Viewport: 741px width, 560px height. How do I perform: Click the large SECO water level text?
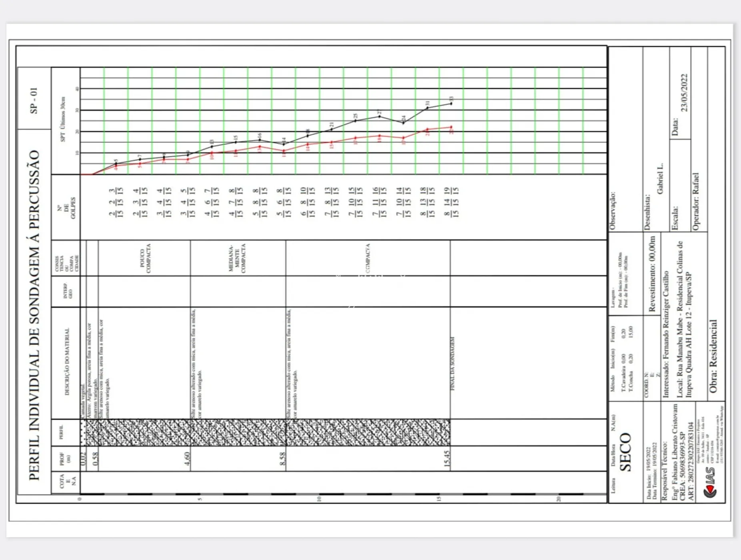(625, 452)
